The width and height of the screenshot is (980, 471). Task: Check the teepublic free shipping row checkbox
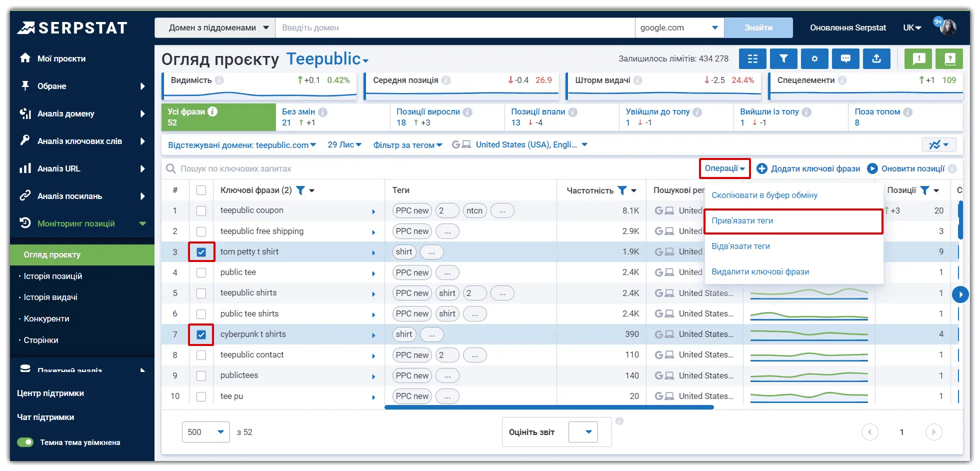[x=201, y=231]
